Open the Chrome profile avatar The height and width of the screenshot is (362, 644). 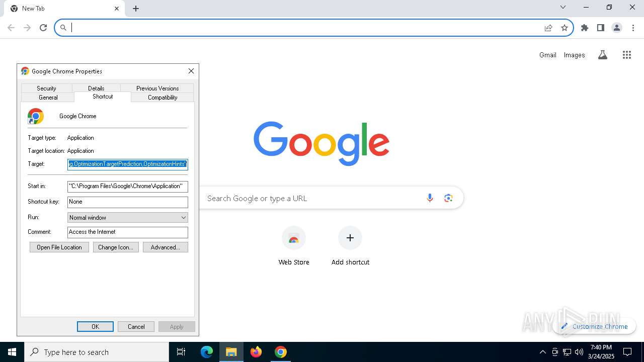click(x=617, y=28)
